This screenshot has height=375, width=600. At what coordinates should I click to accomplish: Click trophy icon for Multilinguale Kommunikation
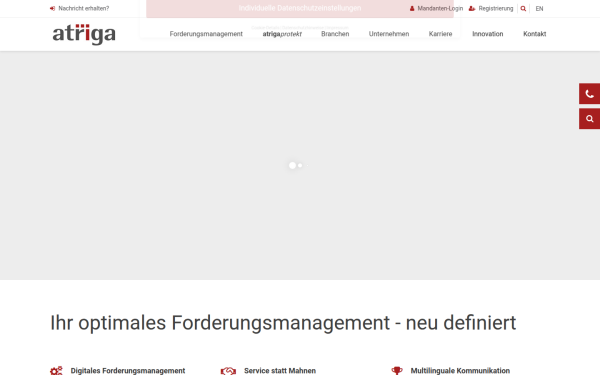[397, 371]
